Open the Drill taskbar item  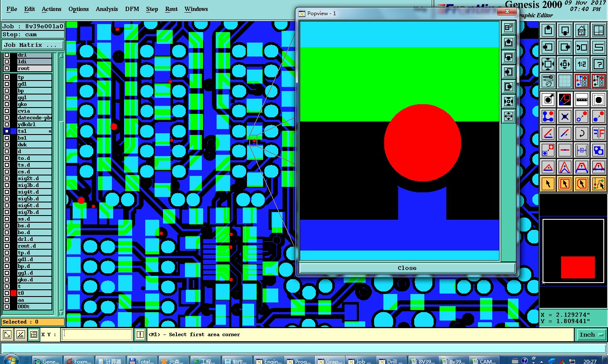tap(391, 361)
